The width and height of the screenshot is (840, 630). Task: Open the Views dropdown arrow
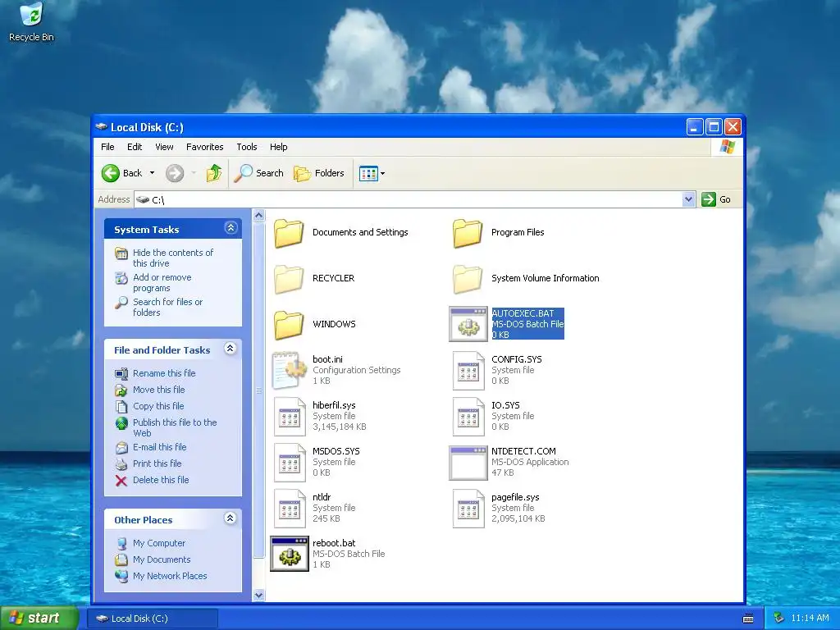[x=382, y=173]
